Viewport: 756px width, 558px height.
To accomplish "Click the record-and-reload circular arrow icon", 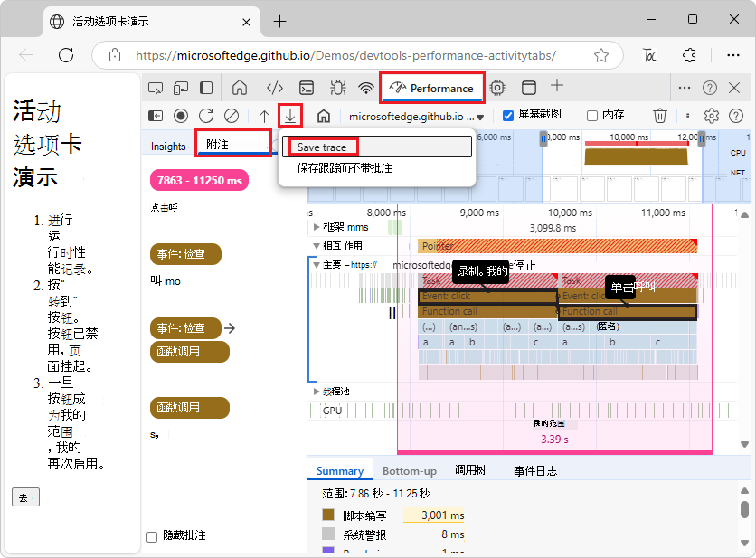I will (x=207, y=115).
